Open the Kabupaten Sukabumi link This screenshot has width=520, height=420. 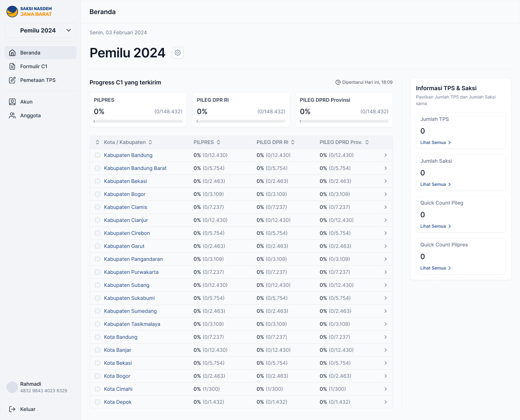coord(129,298)
